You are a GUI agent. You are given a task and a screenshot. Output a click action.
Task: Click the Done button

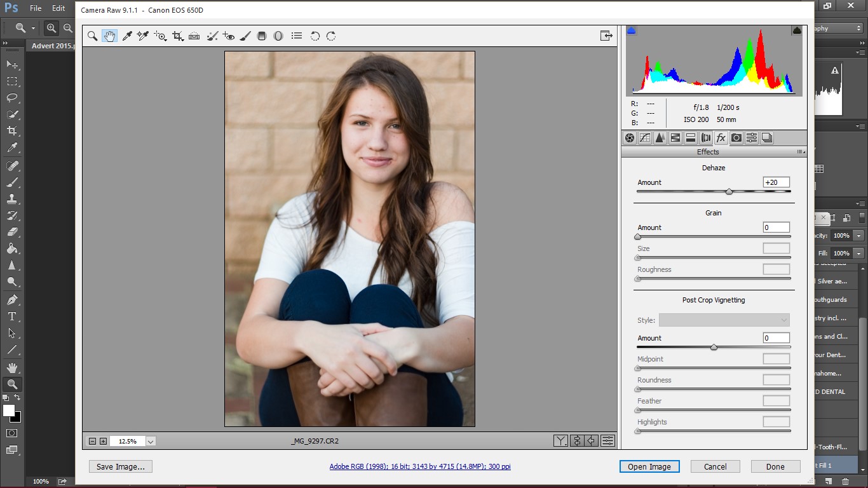tap(775, 466)
